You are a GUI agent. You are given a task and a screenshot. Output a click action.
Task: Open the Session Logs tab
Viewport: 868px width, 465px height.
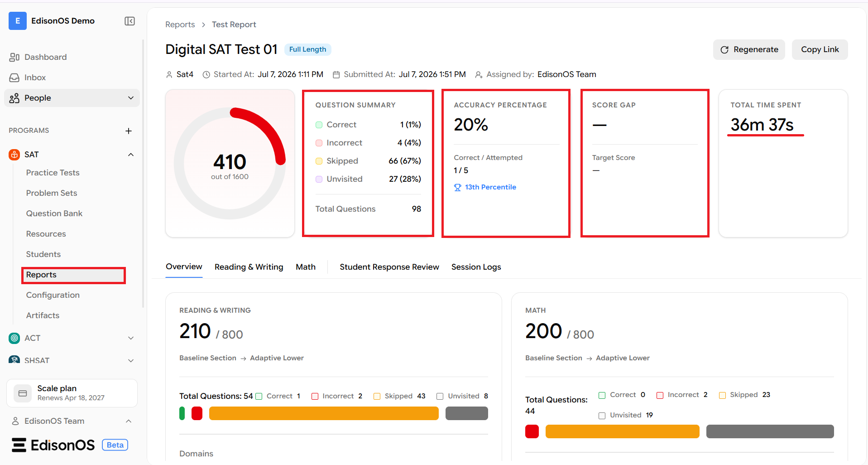click(x=476, y=267)
